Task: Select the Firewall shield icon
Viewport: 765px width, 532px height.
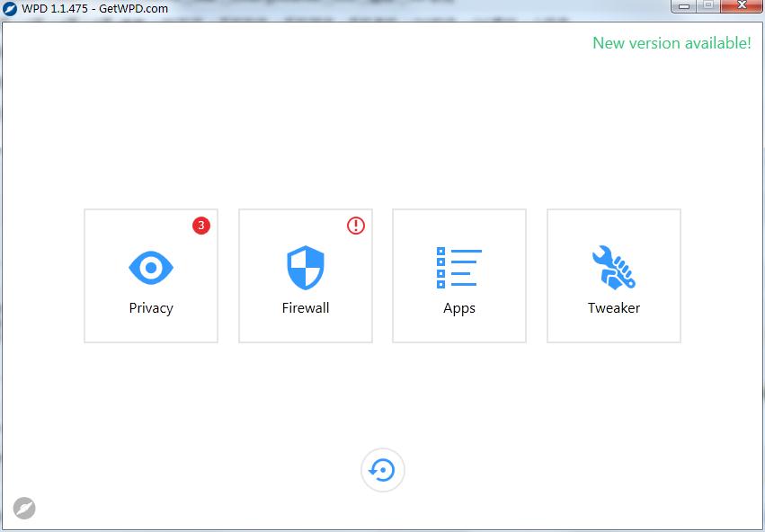Action: (305, 266)
